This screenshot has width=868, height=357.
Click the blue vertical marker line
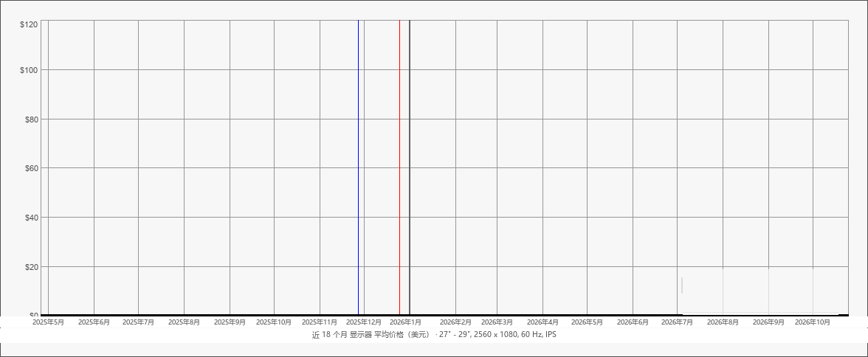point(358,167)
